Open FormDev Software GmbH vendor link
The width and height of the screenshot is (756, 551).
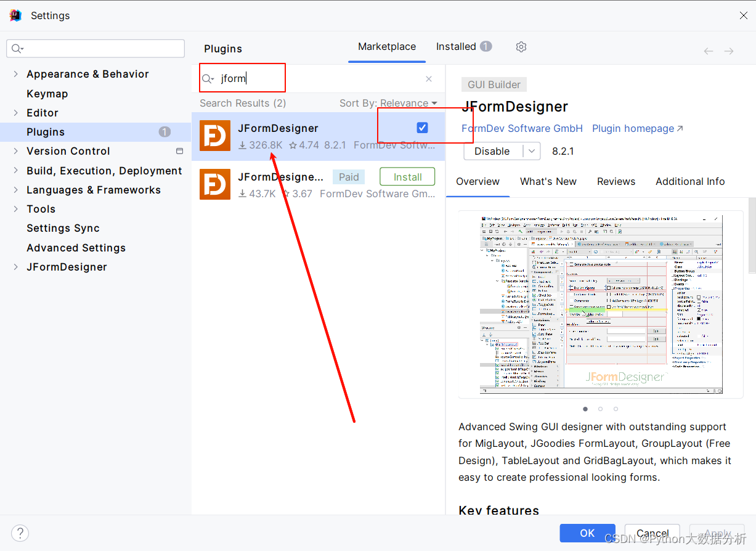(x=522, y=128)
